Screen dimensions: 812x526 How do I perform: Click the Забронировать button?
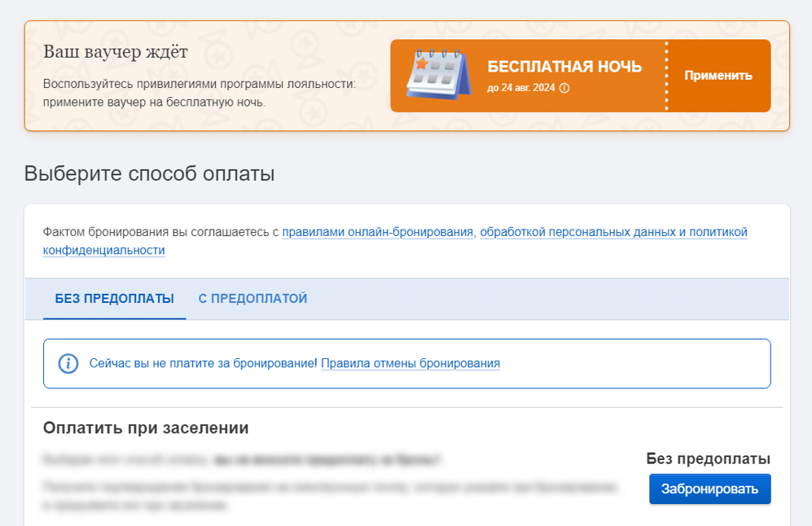[x=710, y=489]
